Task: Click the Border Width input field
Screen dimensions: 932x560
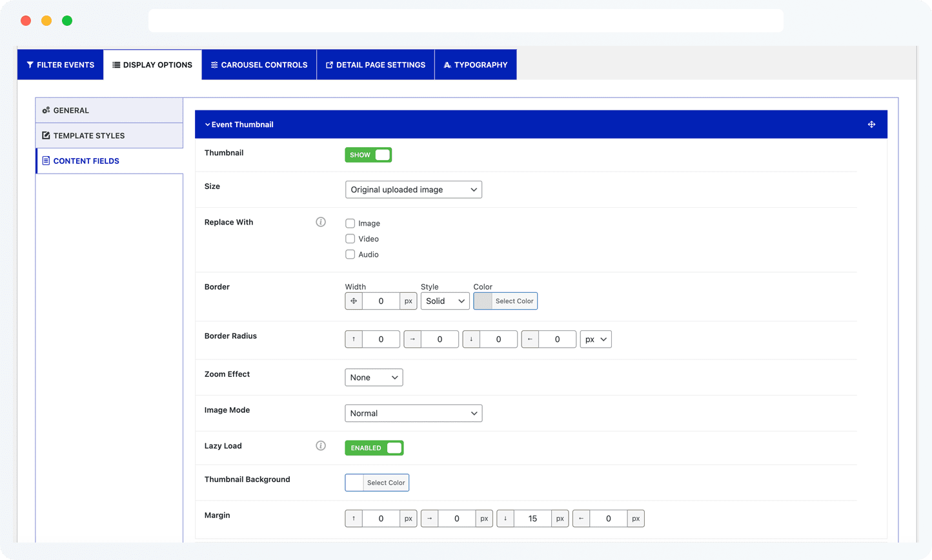Action: click(x=381, y=301)
